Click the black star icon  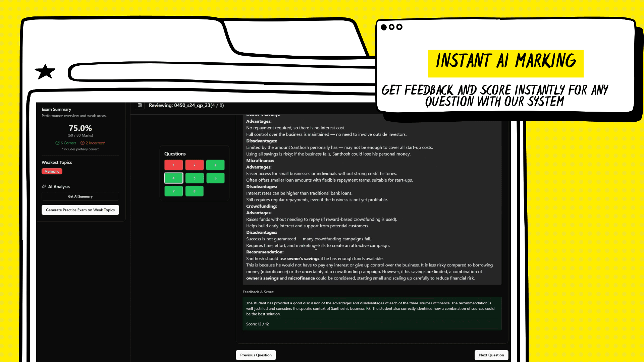[x=45, y=72]
